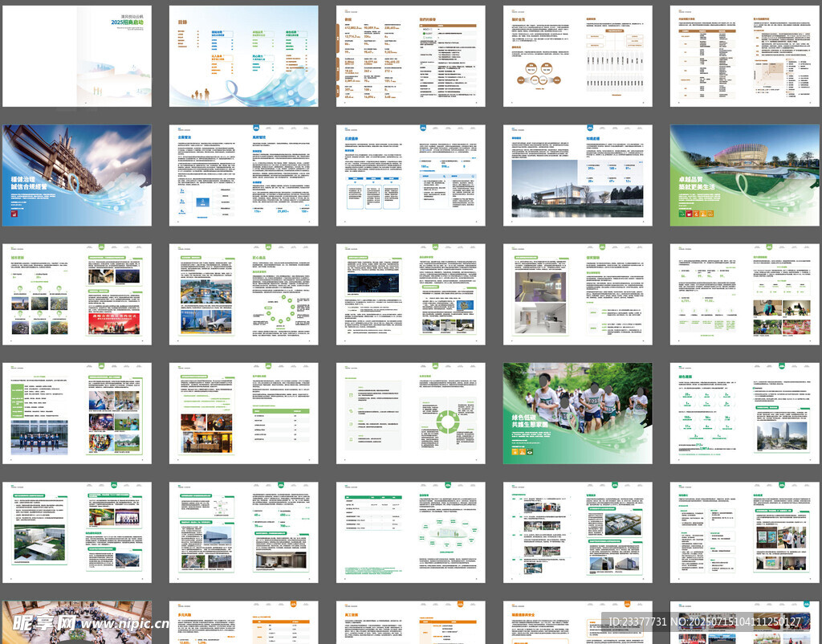Select the contents spread with blue swirl wave
The width and height of the screenshot is (822, 644).
[243, 56]
